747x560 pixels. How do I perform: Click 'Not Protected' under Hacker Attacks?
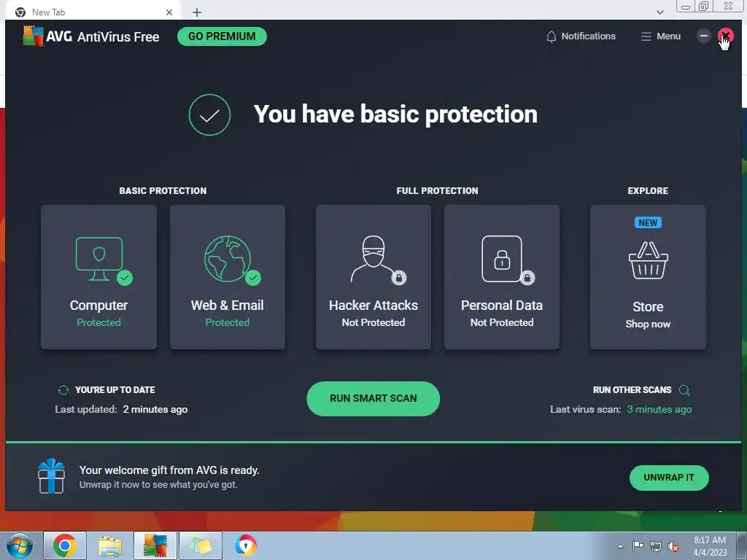(x=373, y=322)
